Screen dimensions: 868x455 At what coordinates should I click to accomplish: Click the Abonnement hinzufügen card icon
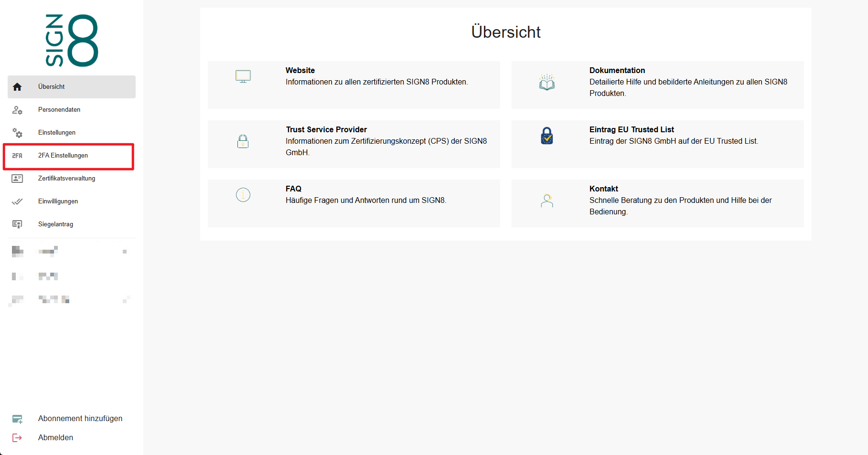(17, 419)
